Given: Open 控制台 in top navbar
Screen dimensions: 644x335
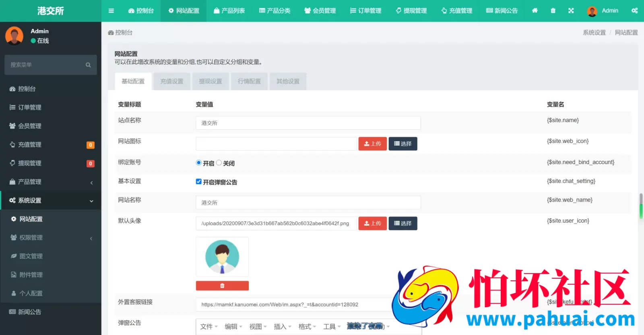Looking at the screenshot, I should point(141,11).
